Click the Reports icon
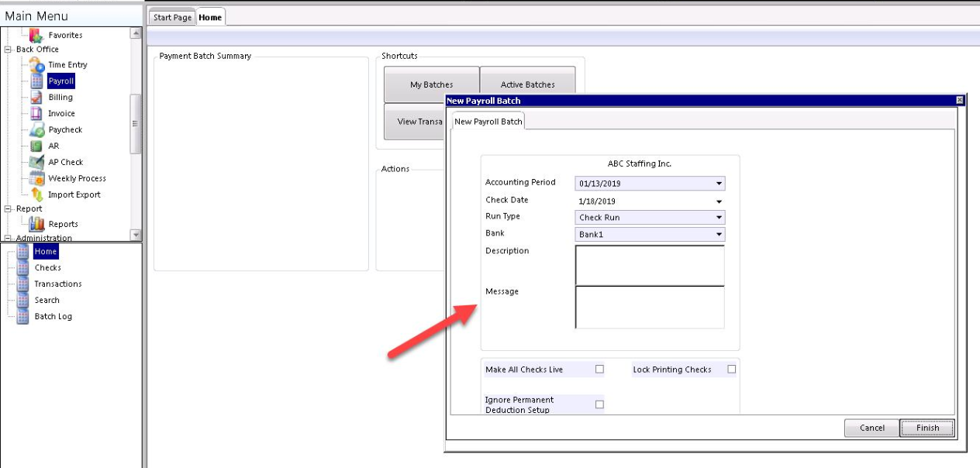 coord(36,224)
